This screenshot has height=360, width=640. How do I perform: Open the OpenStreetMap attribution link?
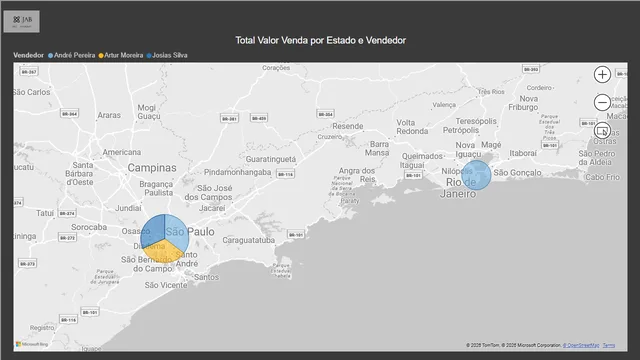581,345
